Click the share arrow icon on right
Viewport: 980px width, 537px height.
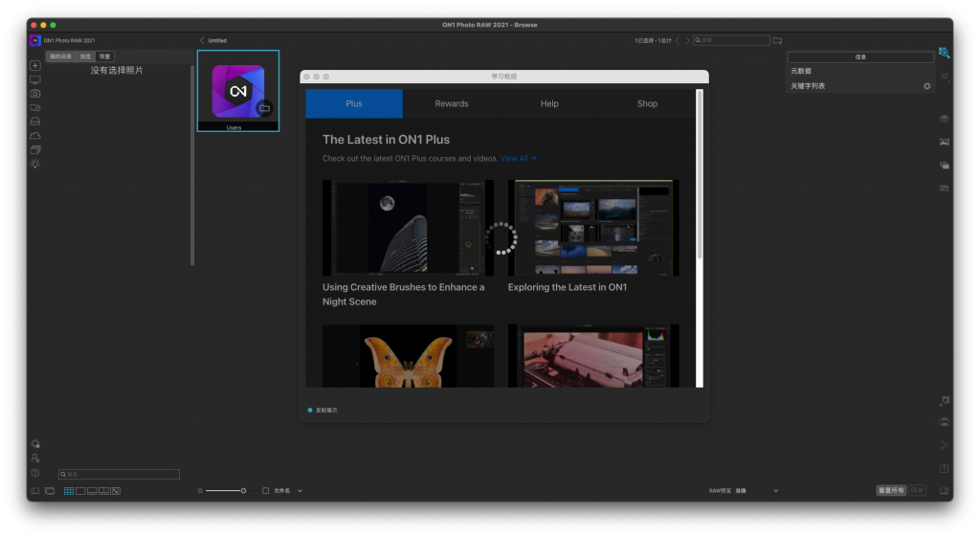pyautogui.click(x=944, y=445)
